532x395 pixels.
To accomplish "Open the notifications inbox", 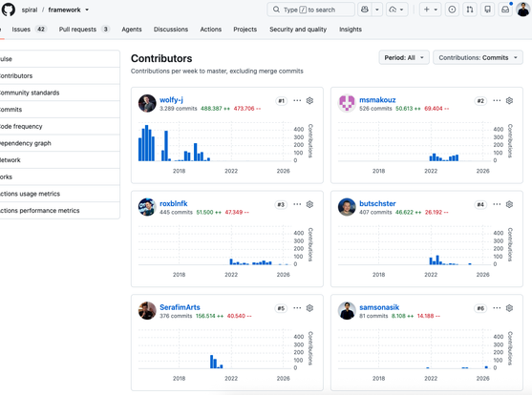I will [505, 10].
